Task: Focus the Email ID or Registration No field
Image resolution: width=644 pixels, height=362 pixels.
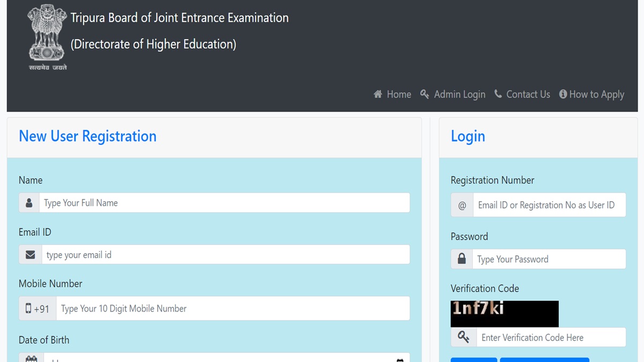Action: (550, 205)
